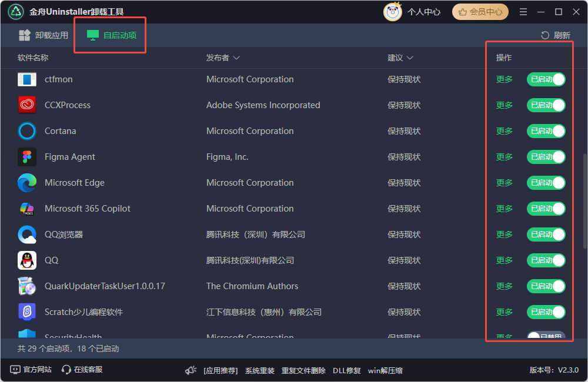This screenshot has height=382, width=588.
Task: Toggle Microsoft 365 Copilot startup off
Action: click(546, 209)
